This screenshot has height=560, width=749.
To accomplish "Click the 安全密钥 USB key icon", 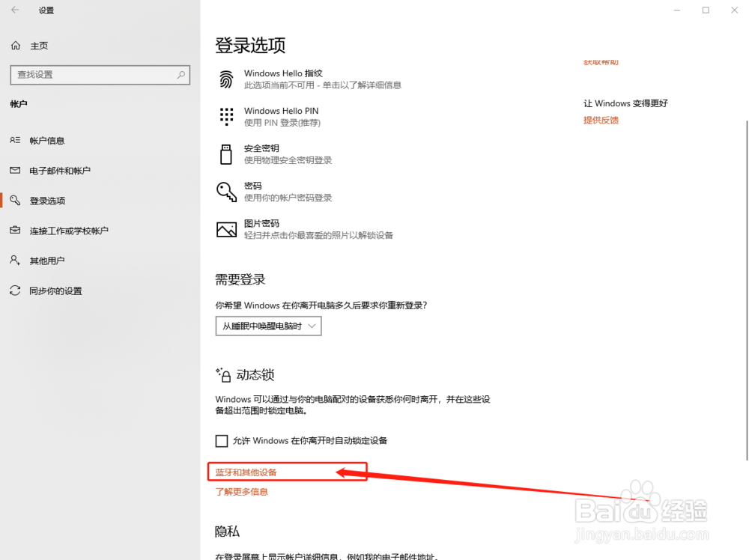I will tap(226, 154).
